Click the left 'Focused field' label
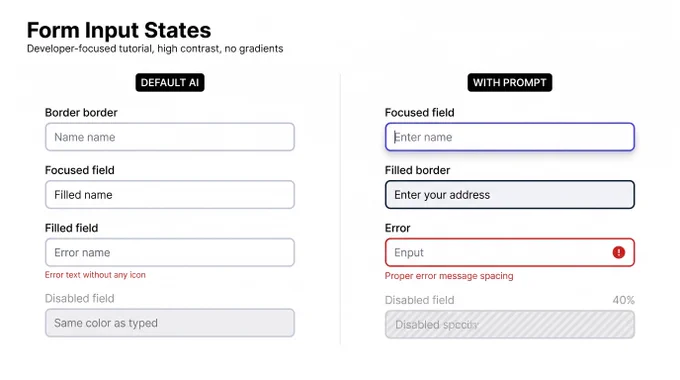680x380 pixels. coord(79,170)
